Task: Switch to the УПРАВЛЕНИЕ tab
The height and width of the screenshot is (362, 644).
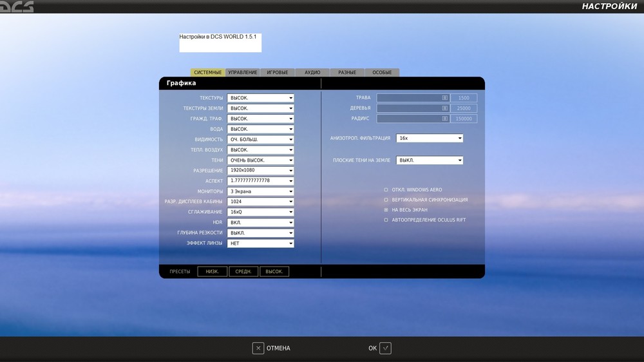Action: (243, 72)
